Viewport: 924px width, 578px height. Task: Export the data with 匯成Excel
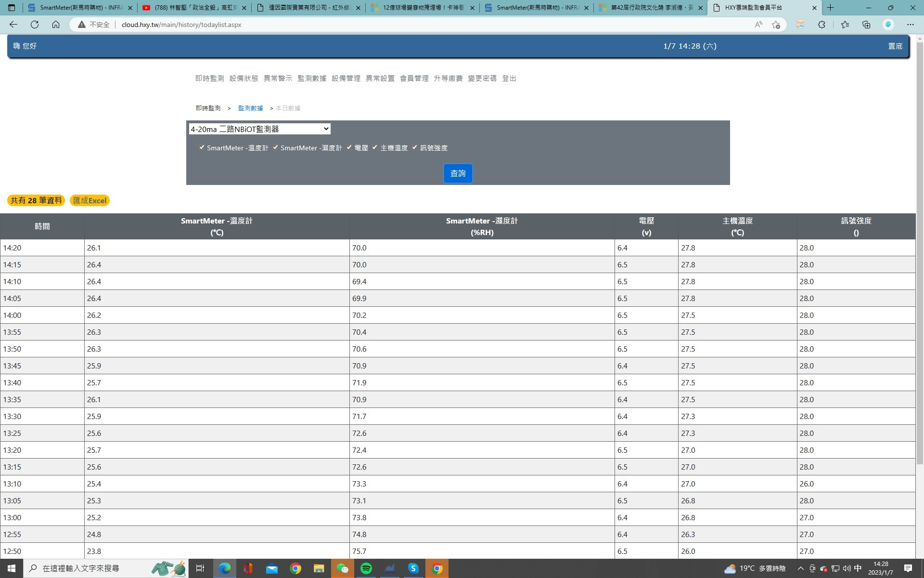pos(90,200)
